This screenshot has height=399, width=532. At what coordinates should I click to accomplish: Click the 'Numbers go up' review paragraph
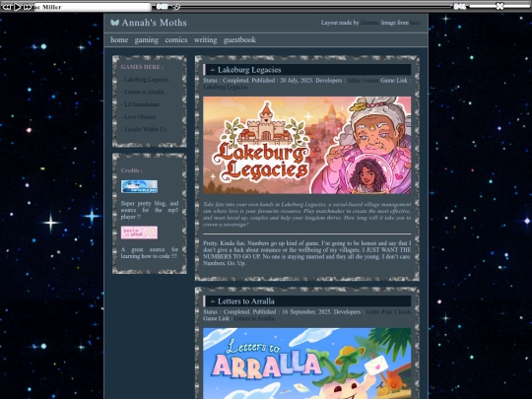coord(306,253)
